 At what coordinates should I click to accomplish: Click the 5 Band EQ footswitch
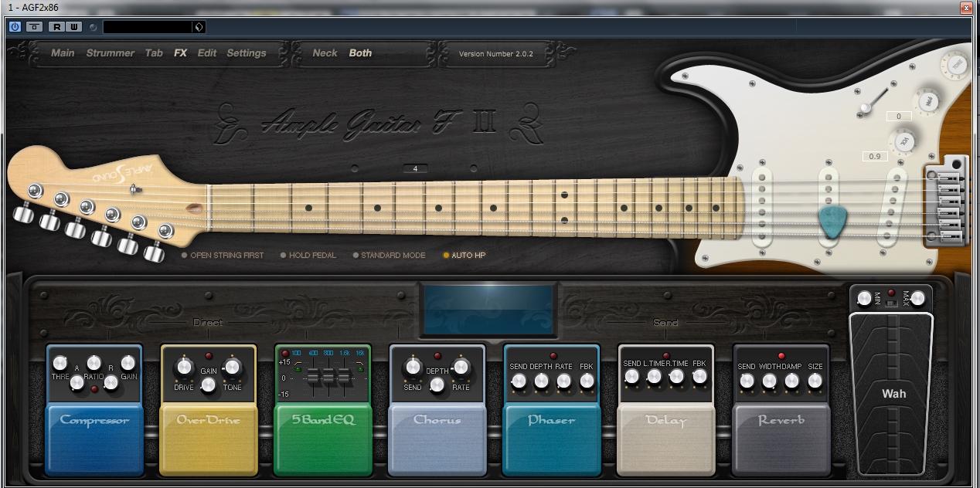click(x=323, y=439)
